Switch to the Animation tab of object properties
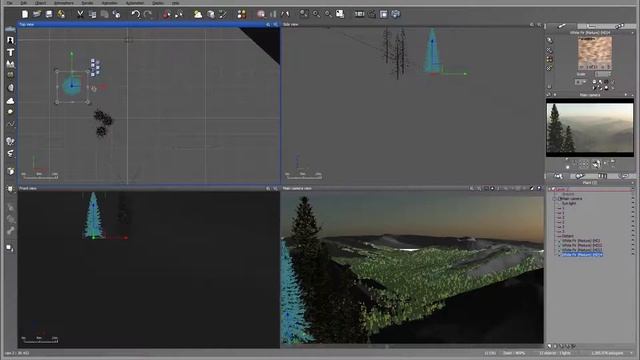 620,26
